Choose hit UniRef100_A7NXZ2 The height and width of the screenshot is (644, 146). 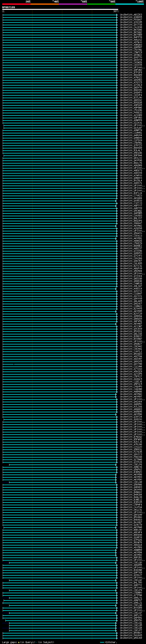(x=131, y=77)
